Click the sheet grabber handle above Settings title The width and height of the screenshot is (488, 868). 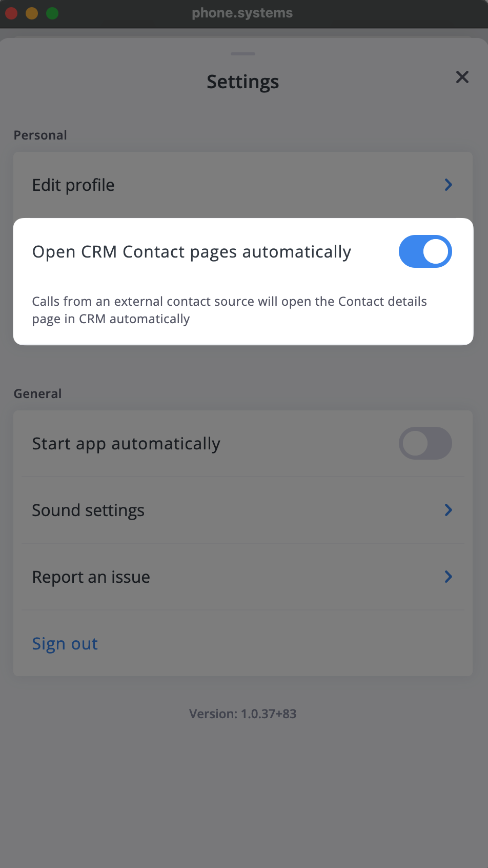[243, 53]
